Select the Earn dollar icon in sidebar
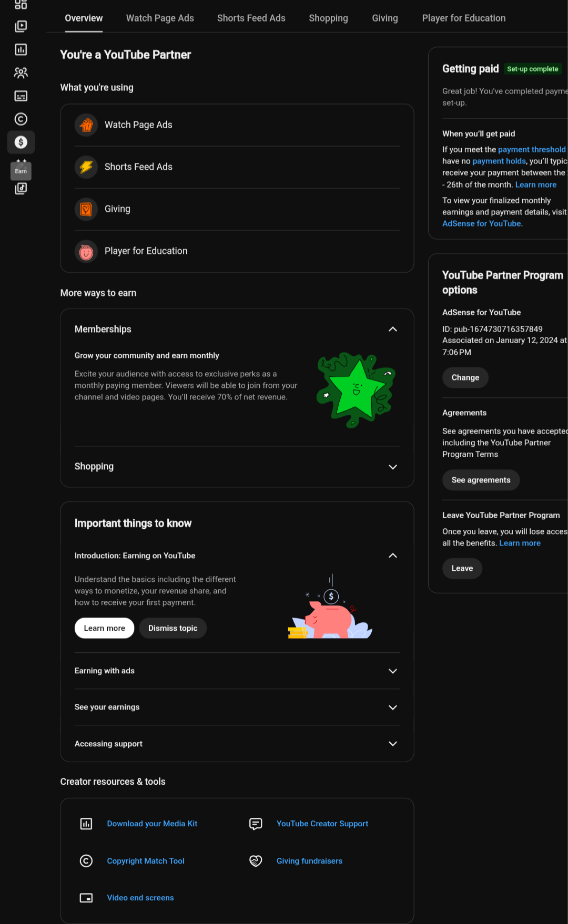 pos(21,142)
